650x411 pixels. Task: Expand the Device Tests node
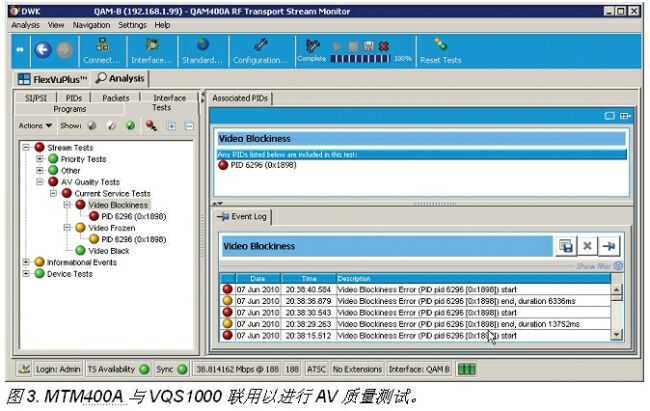[x=26, y=274]
